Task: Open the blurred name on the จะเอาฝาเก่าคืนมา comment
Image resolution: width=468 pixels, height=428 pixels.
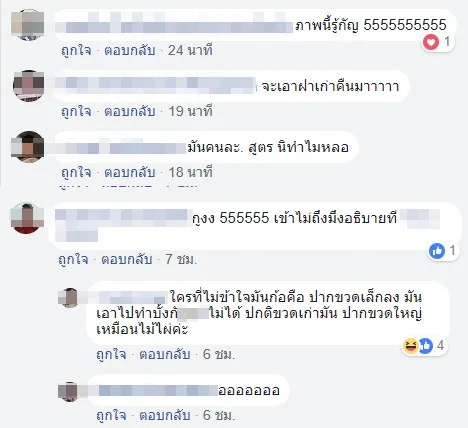Action: coord(155,86)
